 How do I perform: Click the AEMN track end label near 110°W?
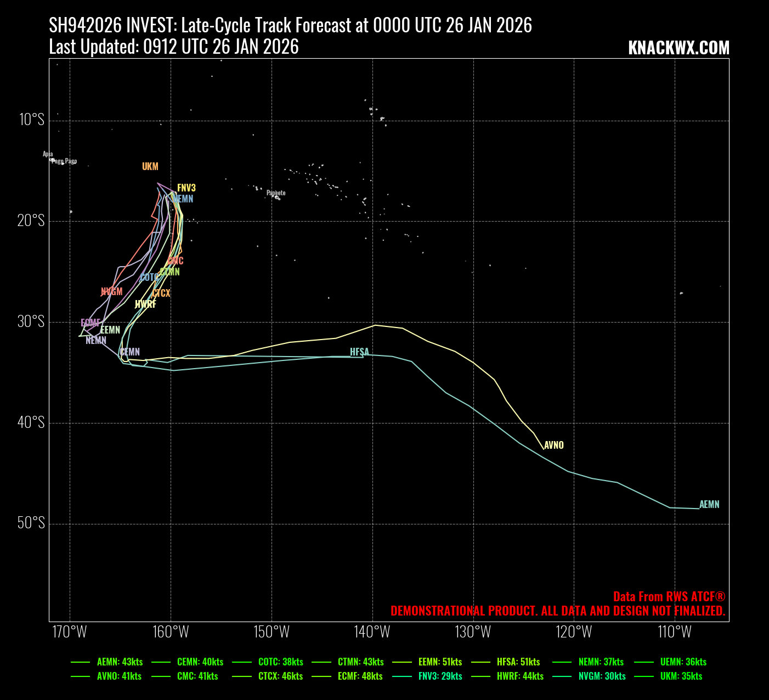[x=709, y=505]
